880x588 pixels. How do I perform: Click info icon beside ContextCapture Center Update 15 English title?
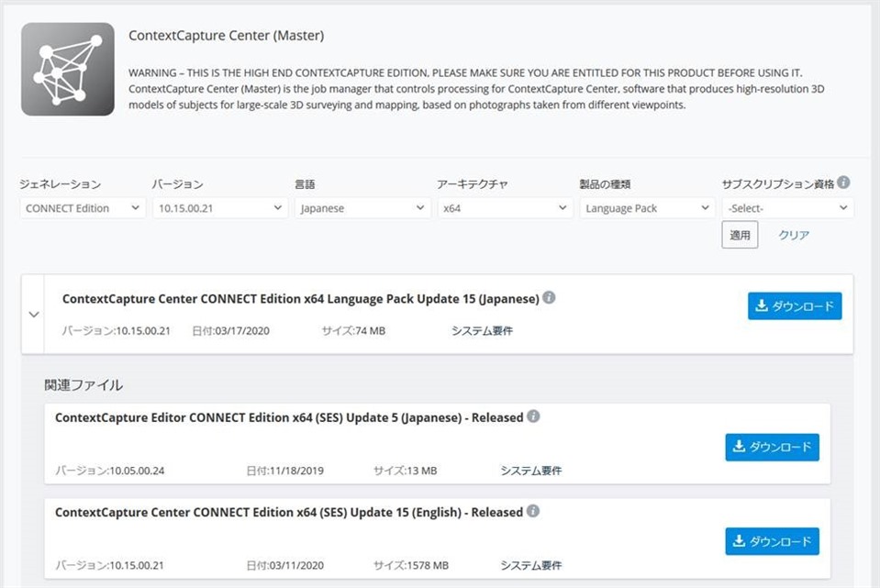click(x=533, y=511)
